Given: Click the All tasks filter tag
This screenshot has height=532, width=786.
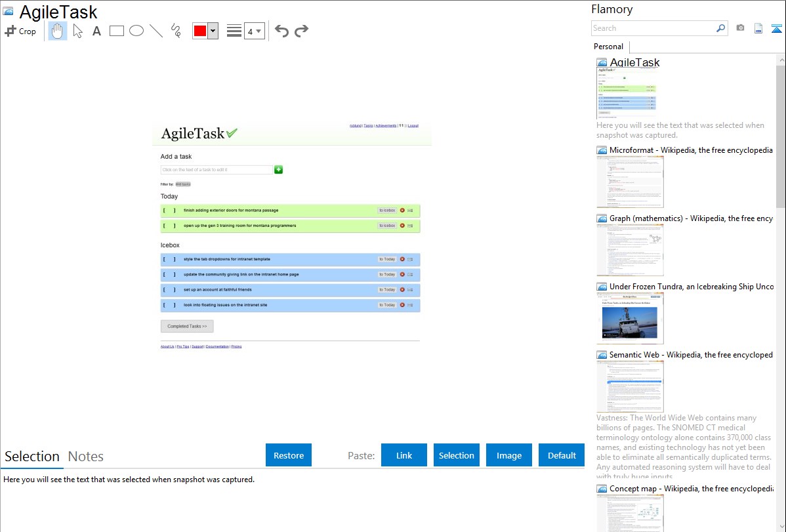Looking at the screenshot, I should (x=183, y=184).
